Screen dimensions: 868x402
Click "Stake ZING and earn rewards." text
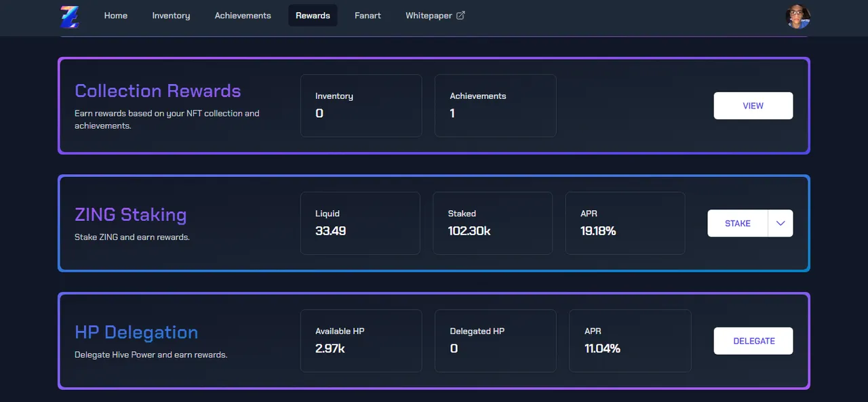pos(132,237)
